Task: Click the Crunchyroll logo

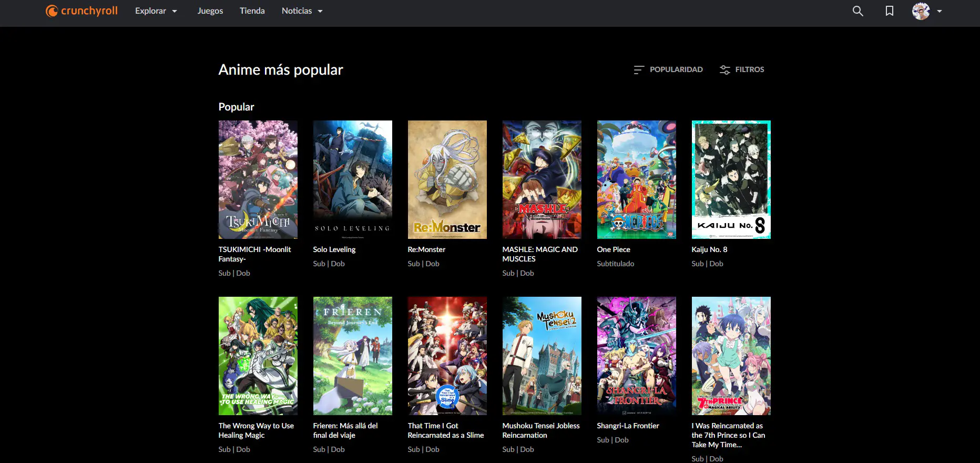Action: pos(81,11)
